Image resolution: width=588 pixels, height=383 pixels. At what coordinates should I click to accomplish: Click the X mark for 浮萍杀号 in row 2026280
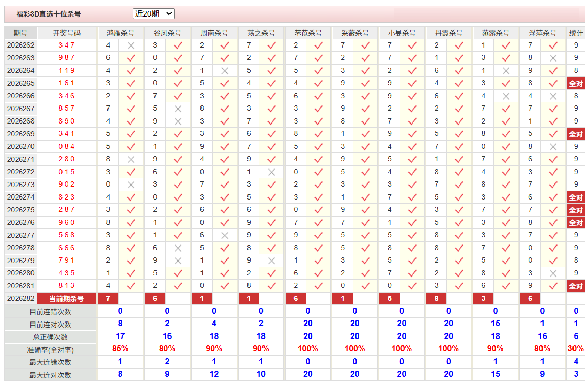tap(553, 273)
